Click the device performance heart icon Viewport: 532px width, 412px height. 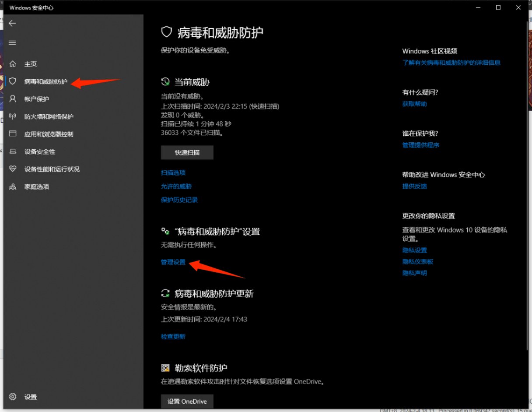click(13, 169)
